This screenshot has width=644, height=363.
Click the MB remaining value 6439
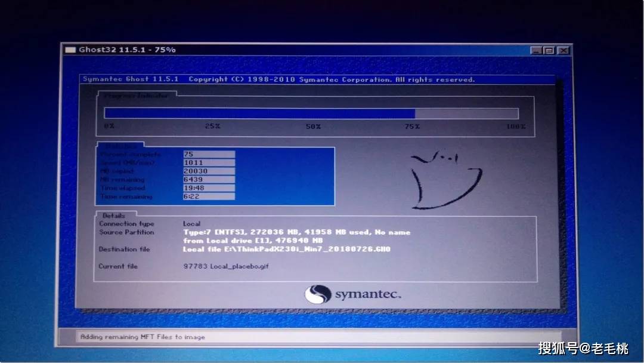pyautogui.click(x=209, y=179)
